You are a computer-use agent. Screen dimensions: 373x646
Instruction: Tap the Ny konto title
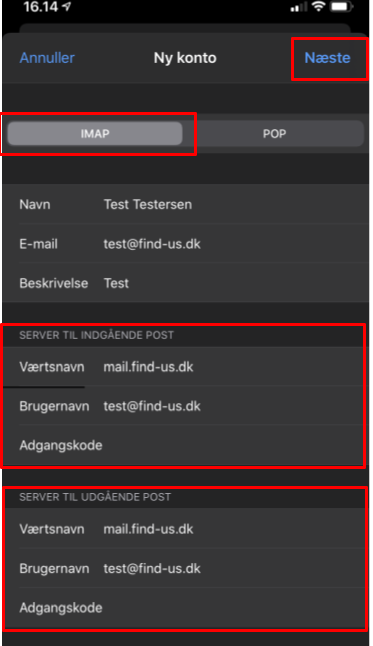coord(185,58)
